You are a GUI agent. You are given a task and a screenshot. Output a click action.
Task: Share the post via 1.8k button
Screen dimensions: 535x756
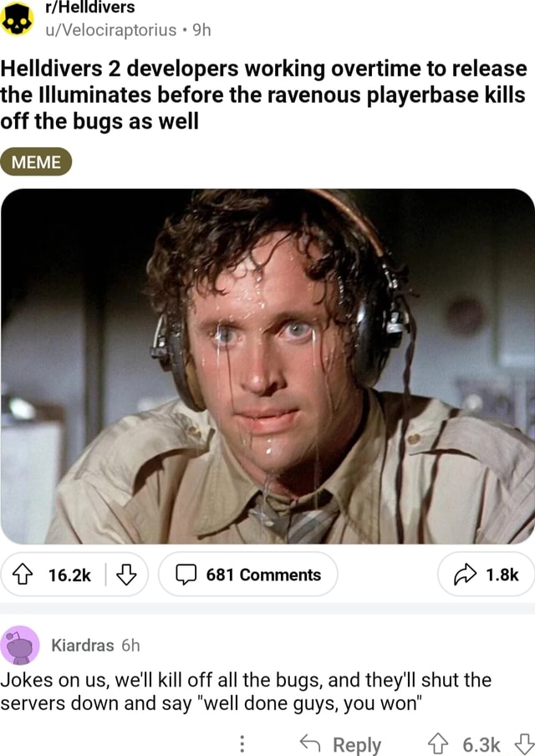click(x=486, y=575)
